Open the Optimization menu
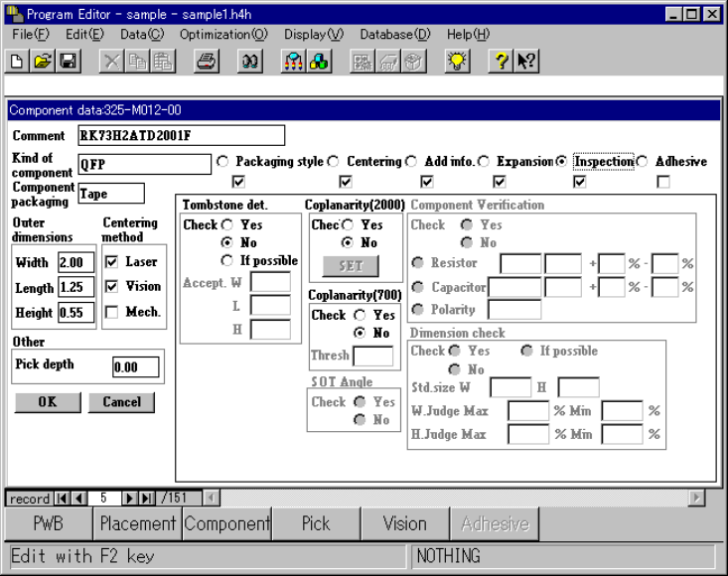The image size is (728, 576). point(223,34)
